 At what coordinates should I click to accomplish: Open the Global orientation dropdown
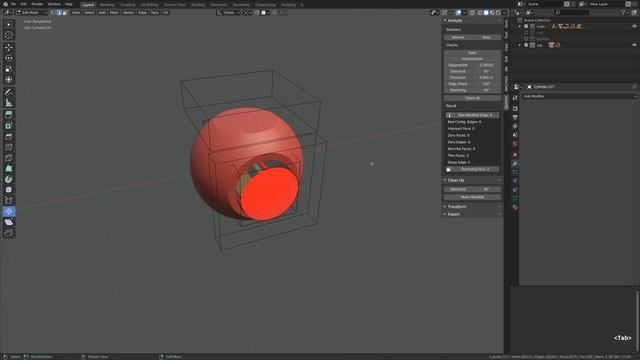(x=229, y=13)
